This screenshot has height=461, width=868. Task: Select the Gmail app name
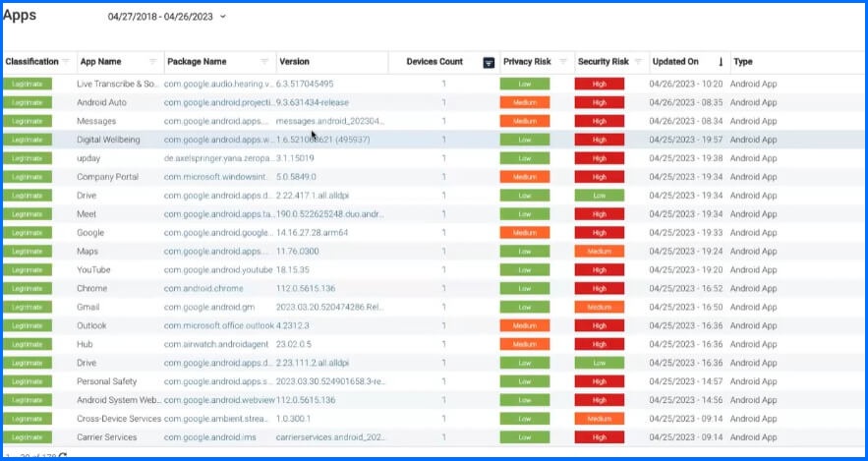(88, 307)
